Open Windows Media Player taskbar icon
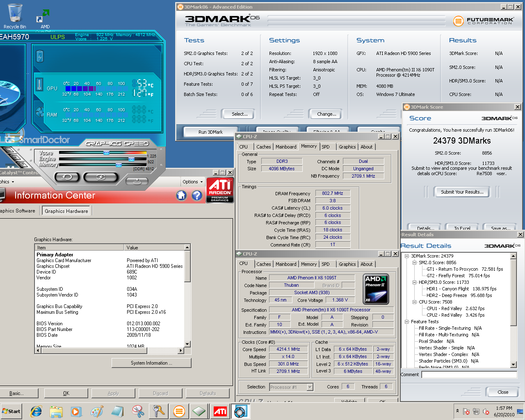The image size is (525, 420). click(x=76, y=411)
